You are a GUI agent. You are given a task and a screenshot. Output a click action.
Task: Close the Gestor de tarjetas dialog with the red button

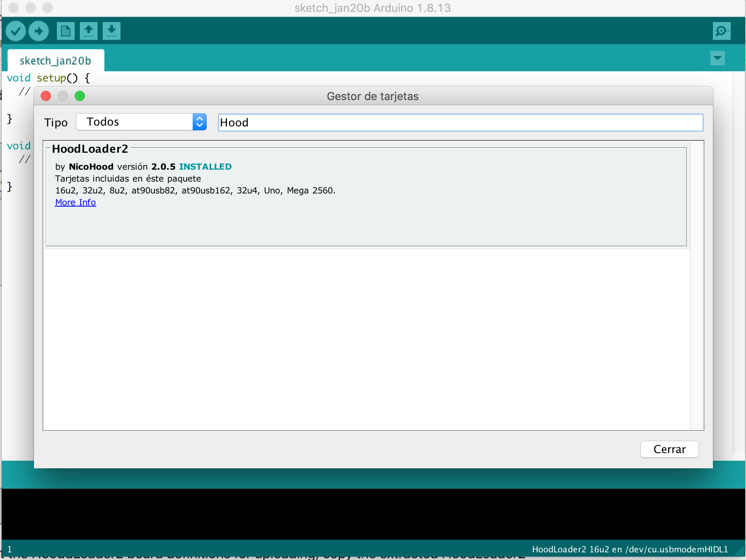(x=46, y=96)
